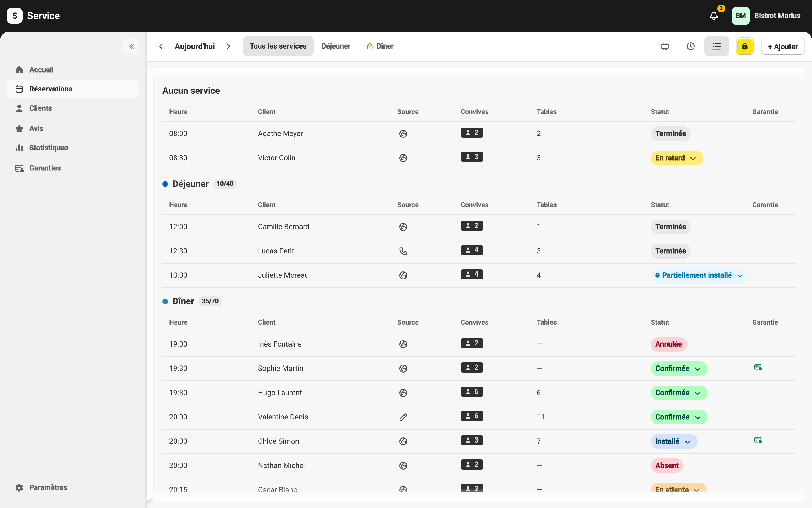Click Terminée status for Agathe Meyer
This screenshot has height=508, width=812.
[670, 134]
